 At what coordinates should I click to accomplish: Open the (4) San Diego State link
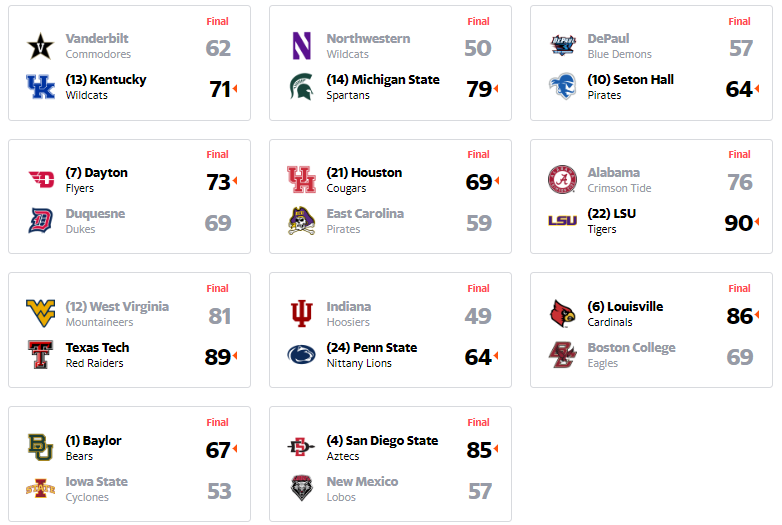click(x=382, y=441)
